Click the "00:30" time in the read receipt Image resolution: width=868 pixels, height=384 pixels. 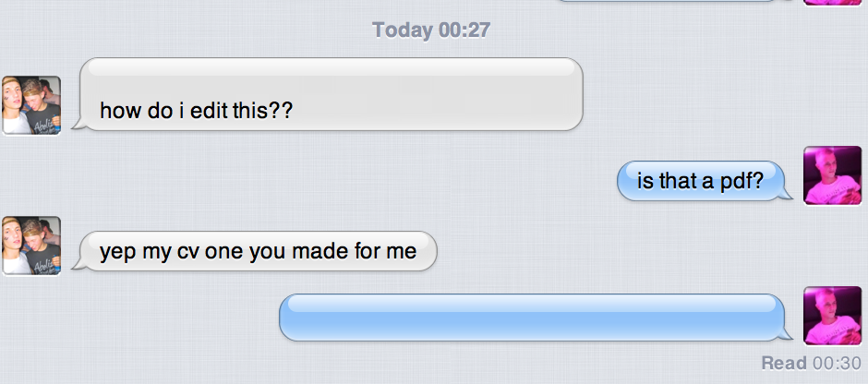coord(837,364)
